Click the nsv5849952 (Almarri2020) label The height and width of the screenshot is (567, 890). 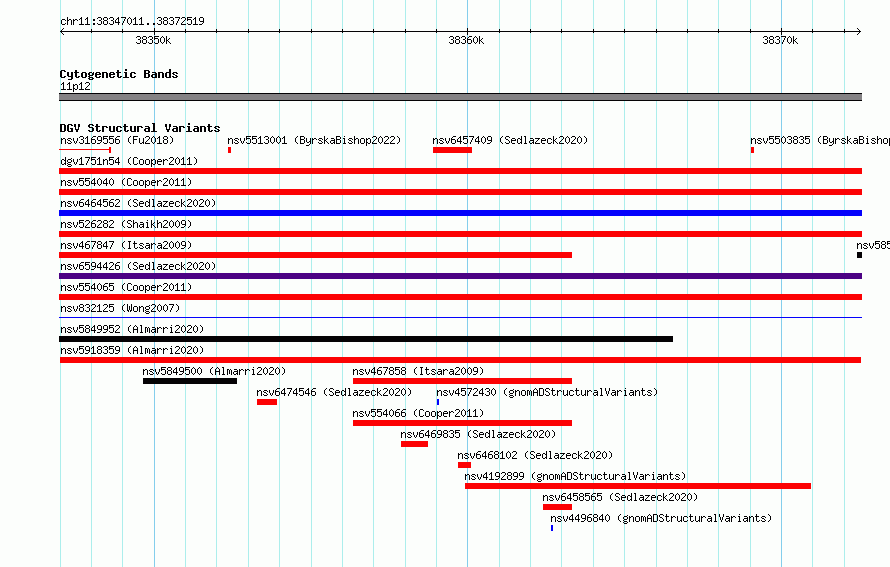coord(132,329)
